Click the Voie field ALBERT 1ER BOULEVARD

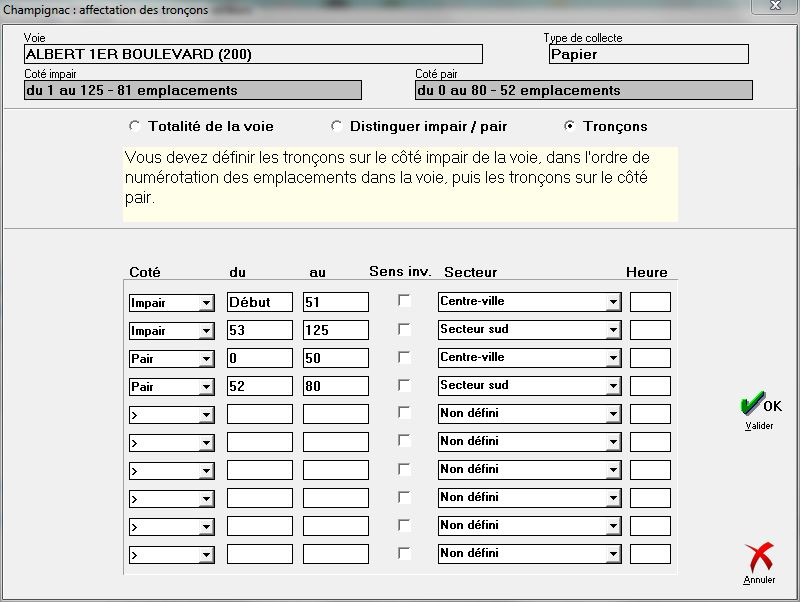tap(253, 54)
